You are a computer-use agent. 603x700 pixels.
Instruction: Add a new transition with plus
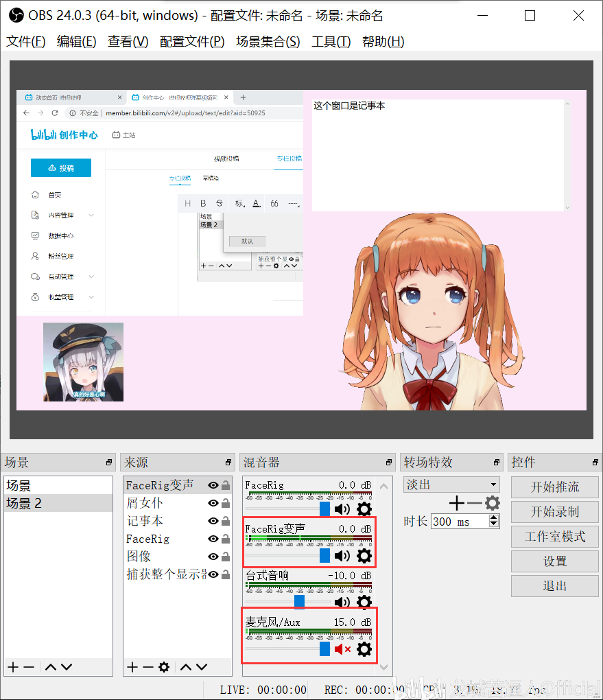click(x=457, y=503)
